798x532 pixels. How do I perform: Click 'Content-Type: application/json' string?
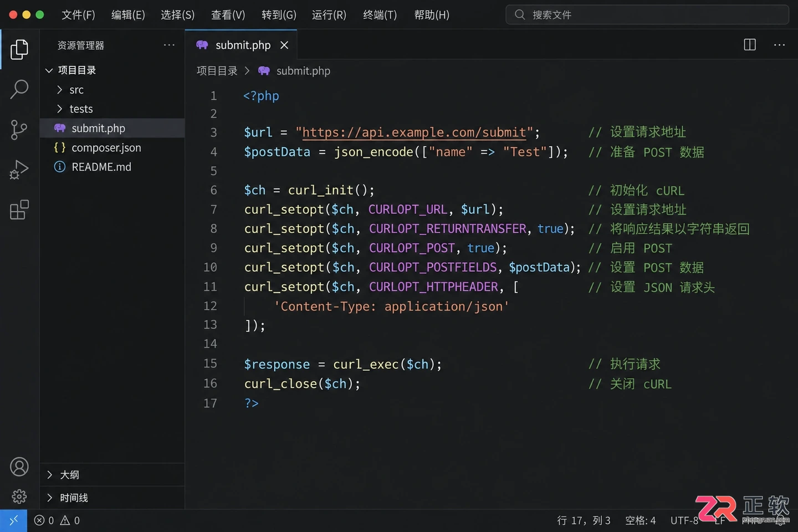pyautogui.click(x=391, y=306)
